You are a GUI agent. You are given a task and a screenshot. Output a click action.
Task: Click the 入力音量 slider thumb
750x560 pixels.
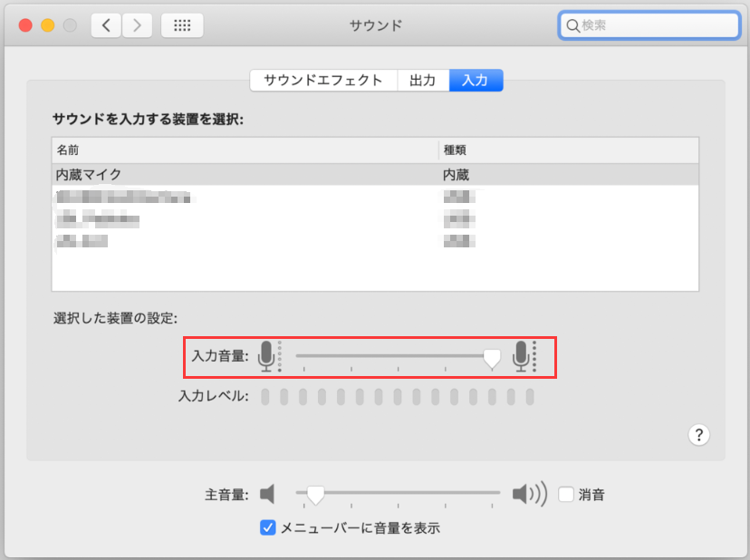point(492,359)
